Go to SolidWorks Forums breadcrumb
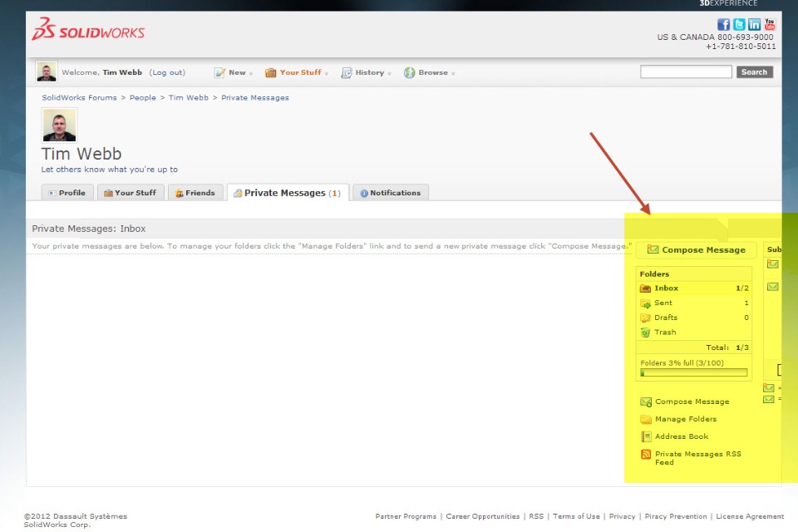This screenshot has height=532, width=798. (x=80, y=98)
